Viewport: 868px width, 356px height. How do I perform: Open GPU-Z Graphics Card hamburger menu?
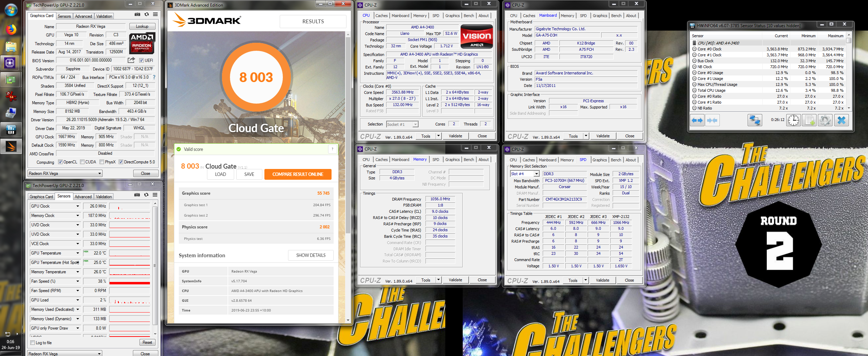point(156,14)
